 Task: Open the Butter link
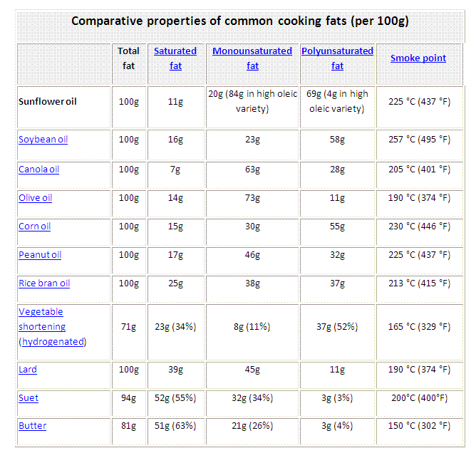pyautogui.click(x=33, y=426)
